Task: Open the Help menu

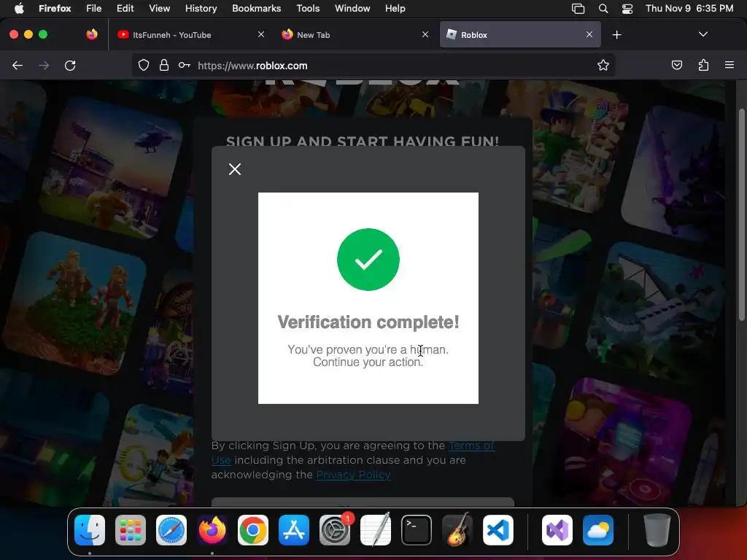Action: pyautogui.click(x=395, y=9)
